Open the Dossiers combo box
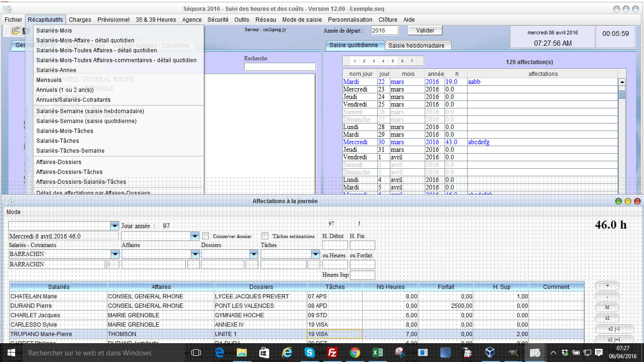 coord(254,254)
